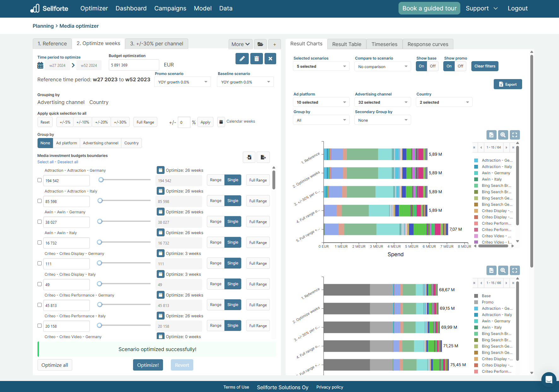Go to previous Spend legend page
Viewport: 559px width, 392px height.
pyautogui.click(x=481, y=147)
